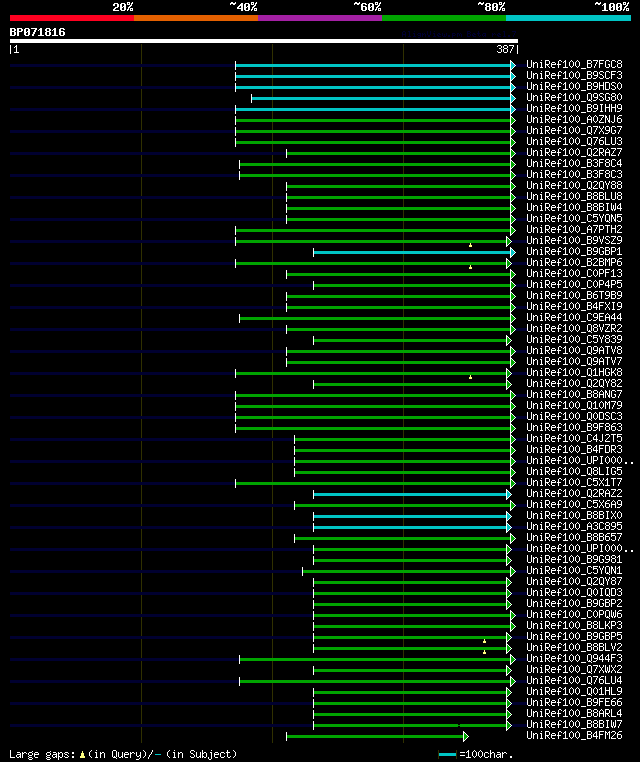The width and height of the screenshot is (640, 762).
Task: Select label UniRef100_A7PTH2
Action: [574, 229]
